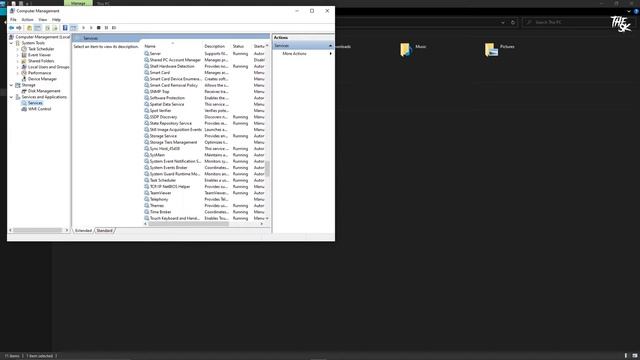Click the Up one level folder icon
The image size is (640, 360).
click(29, 28)
